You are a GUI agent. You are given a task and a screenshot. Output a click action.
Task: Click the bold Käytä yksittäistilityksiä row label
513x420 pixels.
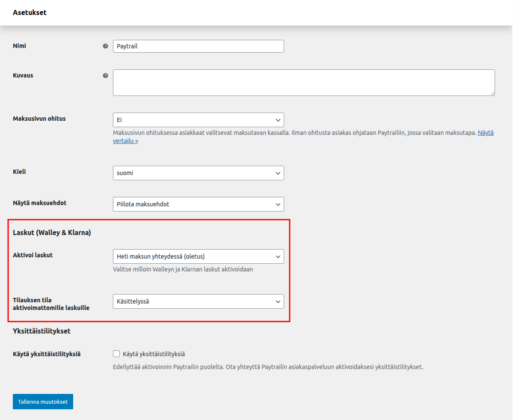[47, 354]
